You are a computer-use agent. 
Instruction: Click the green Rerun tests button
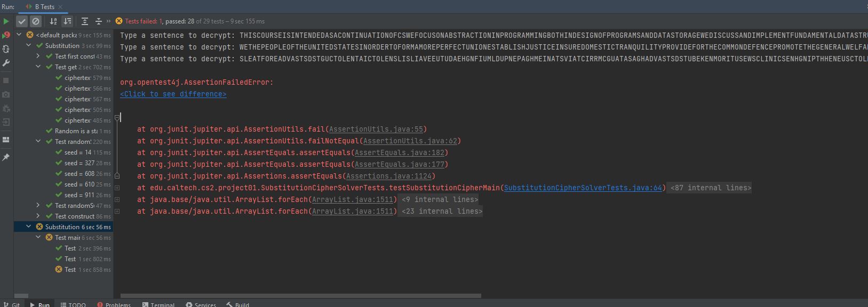[6, 21]
